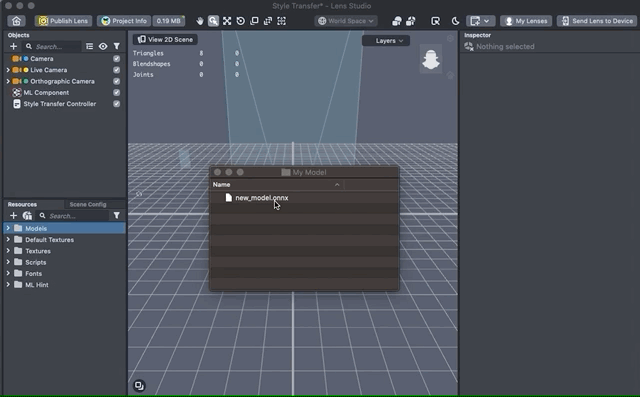Expand the ML Hint folder
Screen dimensions: 640x397
tap(8, 285)
